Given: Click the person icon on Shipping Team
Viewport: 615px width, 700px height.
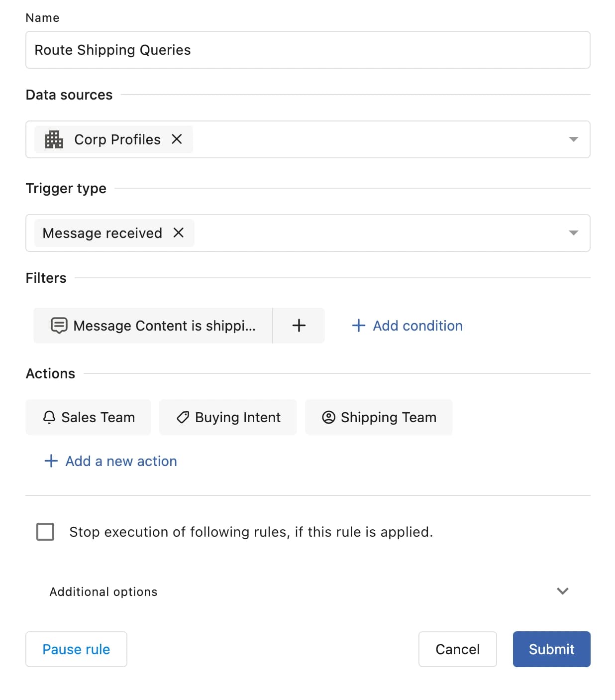Looking at the screenshot, I should click(x=328, y=417).
